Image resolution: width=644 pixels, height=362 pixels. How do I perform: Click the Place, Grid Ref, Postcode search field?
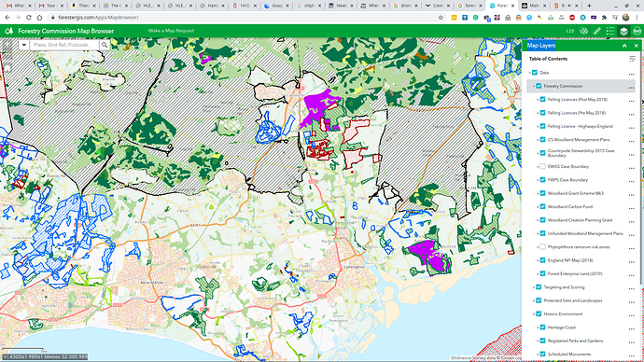[x=64, y=45]
